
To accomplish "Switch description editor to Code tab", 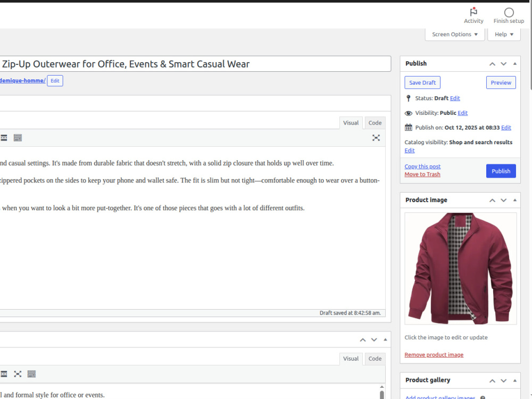I will pos(375,123).
